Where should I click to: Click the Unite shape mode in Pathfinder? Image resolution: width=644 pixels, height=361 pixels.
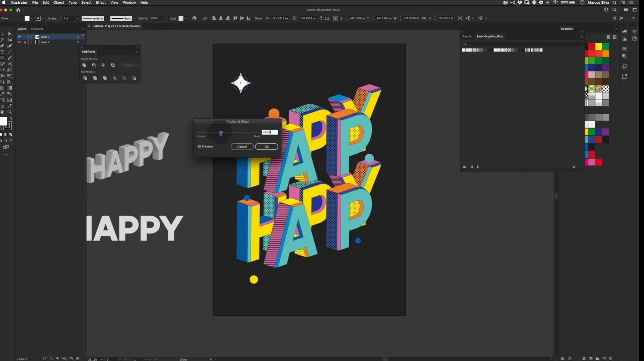pyautogui.click(x=84, y=65)
